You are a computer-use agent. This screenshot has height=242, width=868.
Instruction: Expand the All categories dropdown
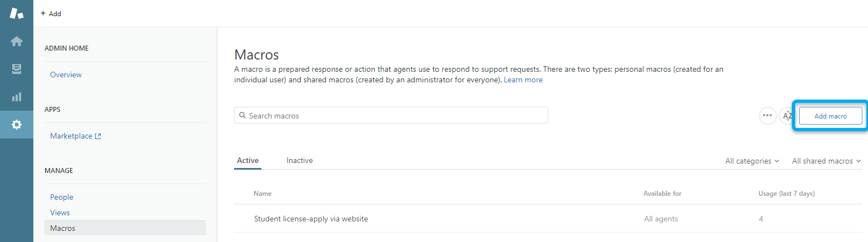pyautogui.click(x=752, y=161)
